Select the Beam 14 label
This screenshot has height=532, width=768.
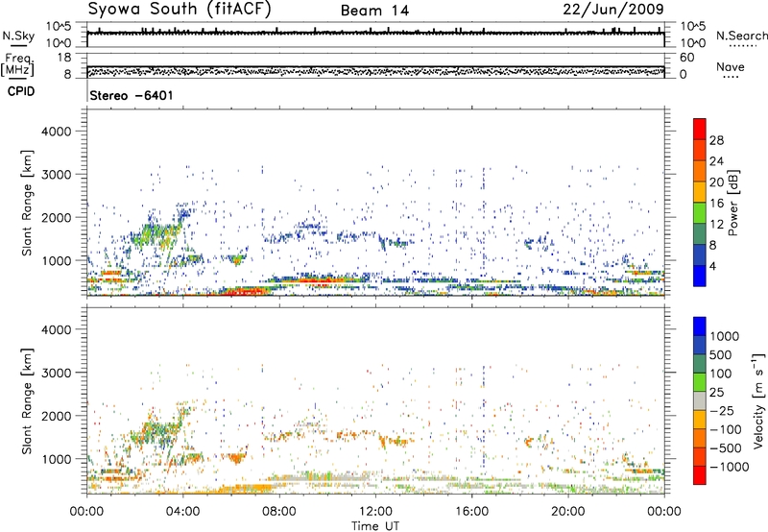[374, 11]
